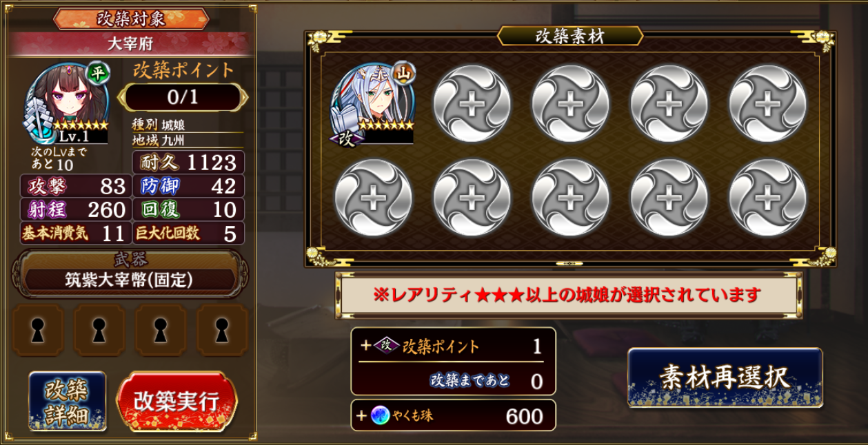
Task: Click the 改築実行 red button
Action: (x=176, y=402)
